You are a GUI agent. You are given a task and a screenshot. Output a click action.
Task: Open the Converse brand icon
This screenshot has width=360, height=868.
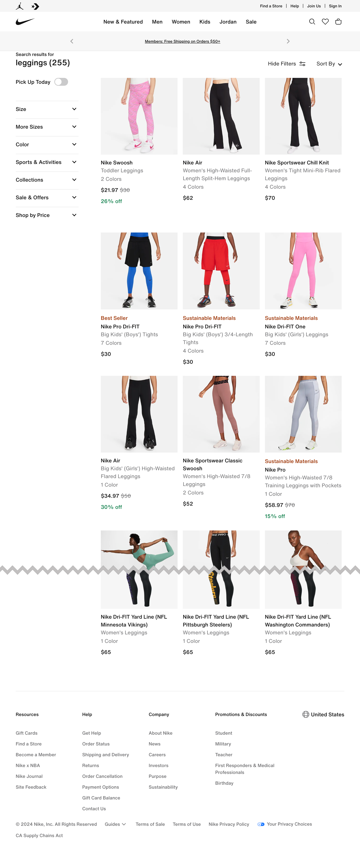click(x=35, y=6)
